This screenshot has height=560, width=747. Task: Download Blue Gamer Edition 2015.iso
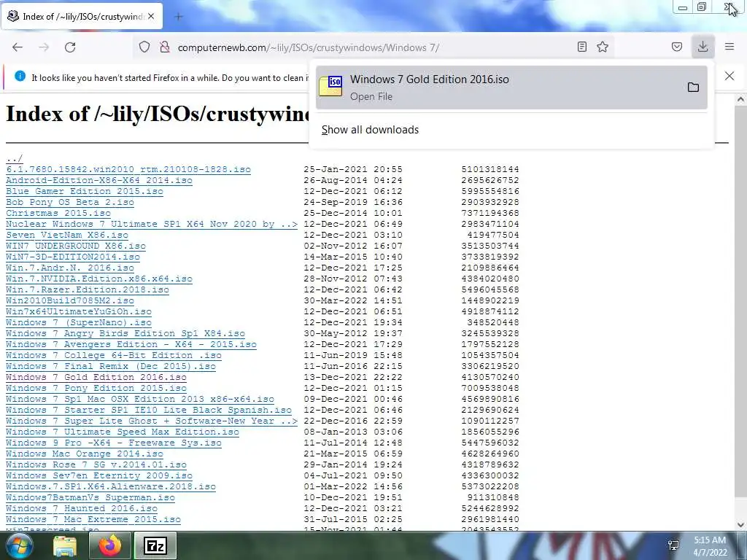click(x=85, y=192)
